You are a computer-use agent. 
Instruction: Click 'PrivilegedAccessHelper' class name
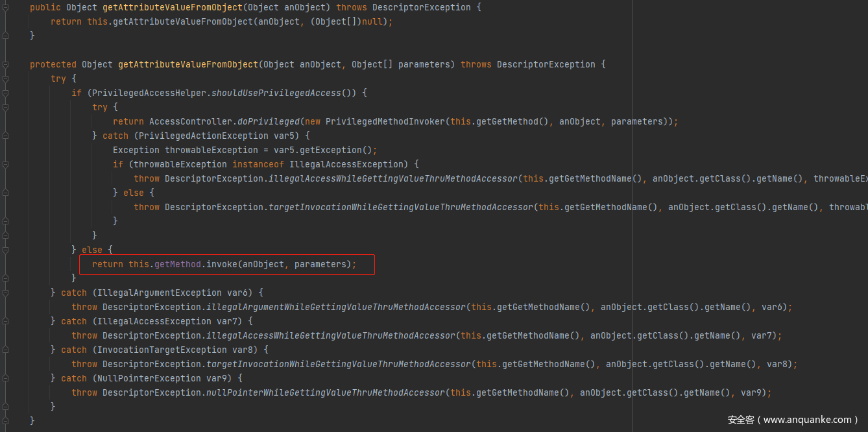[x=149, y=93]
